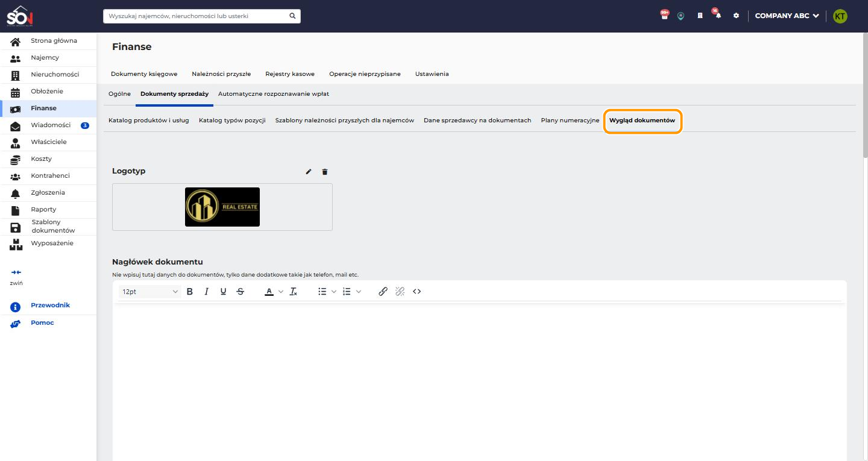Open the KT user avatar menu

point(840,16)
